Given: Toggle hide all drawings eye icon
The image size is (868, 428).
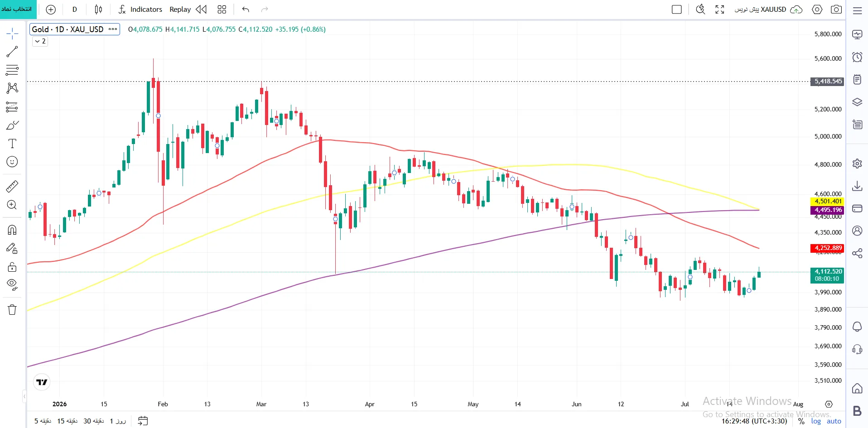Looking at the screenshot, I should (12, 284).
